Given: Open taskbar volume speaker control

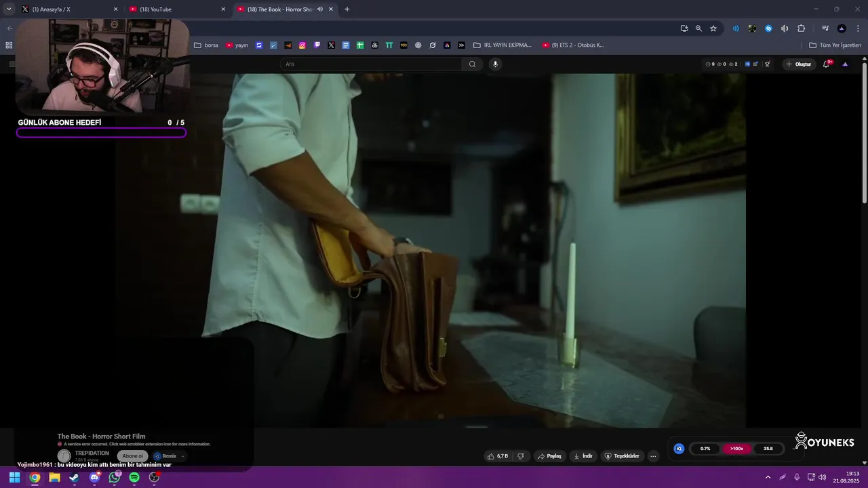Looking at the screenshot, I should (x=823, y=477).
